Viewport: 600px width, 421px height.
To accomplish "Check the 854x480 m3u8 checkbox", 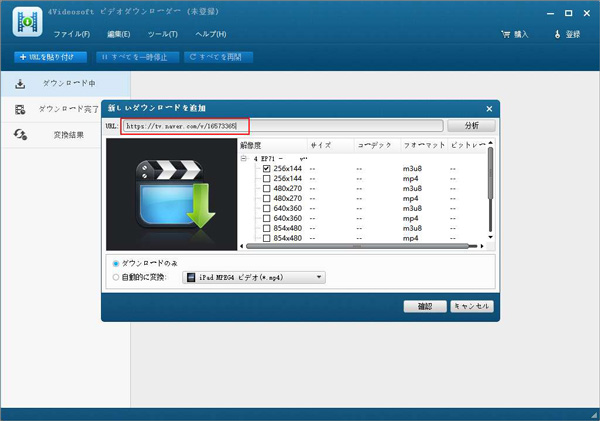I will [267, 228].
